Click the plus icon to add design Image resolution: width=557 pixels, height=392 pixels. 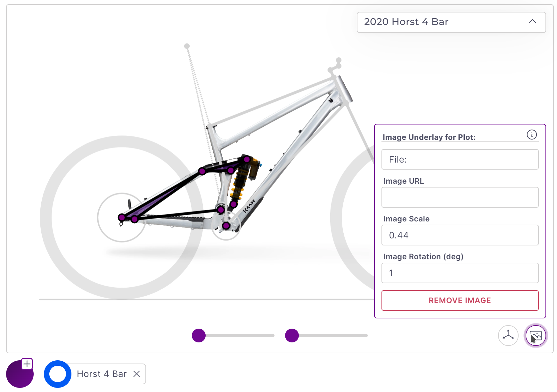tap(27, 364)
